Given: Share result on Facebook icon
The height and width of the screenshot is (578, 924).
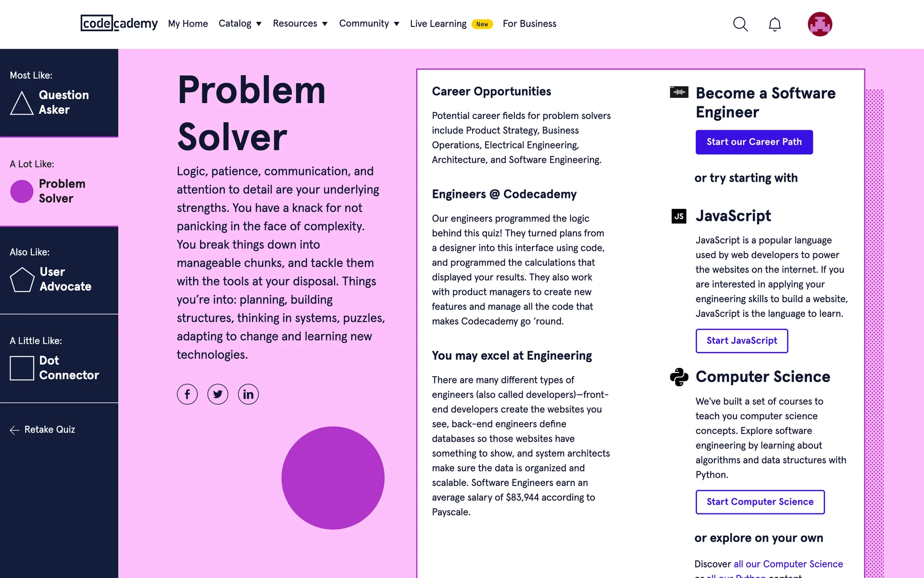Looking at the screenshot, I should [187, 394].
